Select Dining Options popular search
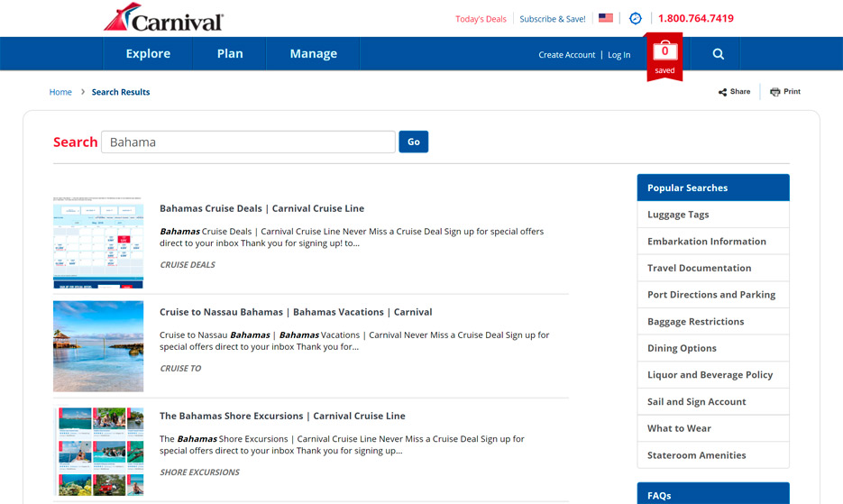 point(713,348)
